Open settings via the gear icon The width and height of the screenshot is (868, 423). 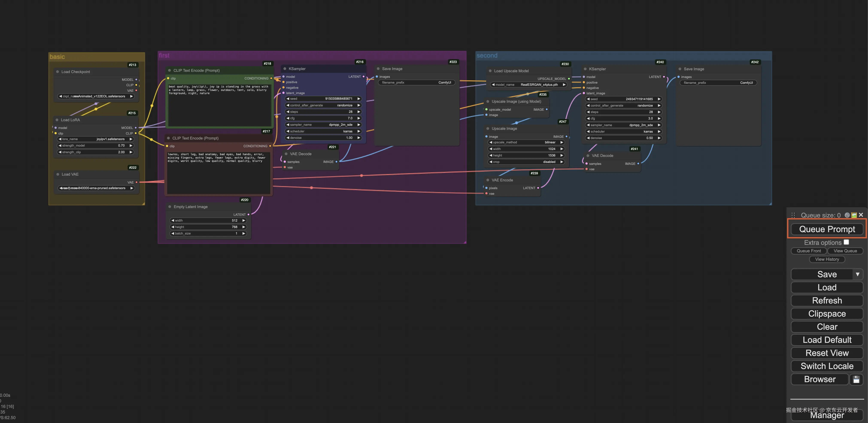[847, 215]
